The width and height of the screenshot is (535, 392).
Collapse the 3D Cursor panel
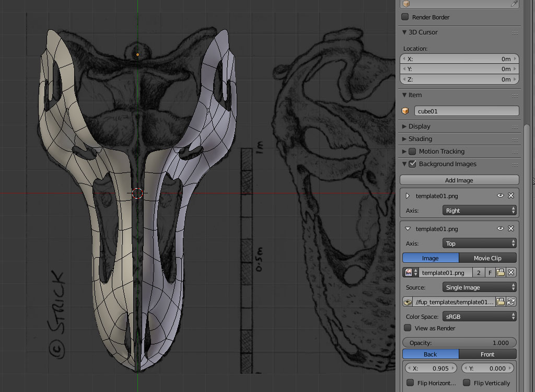(404, 32)
